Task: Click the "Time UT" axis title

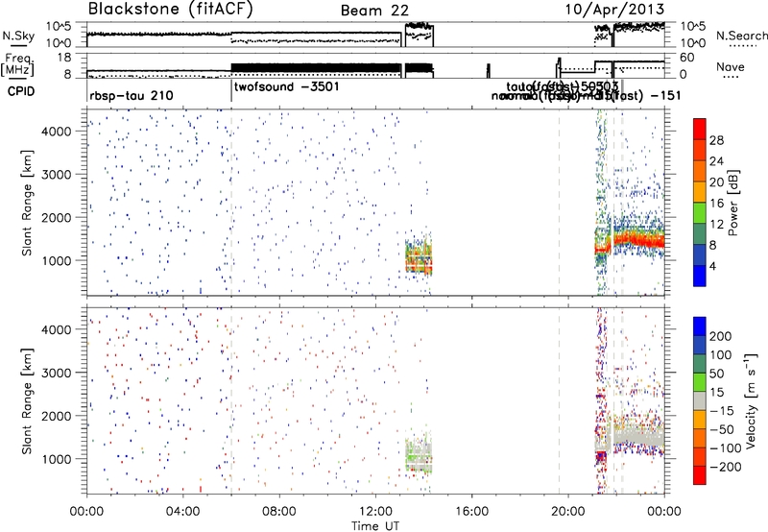Action: pyautogui.click(x=375, y=525)
